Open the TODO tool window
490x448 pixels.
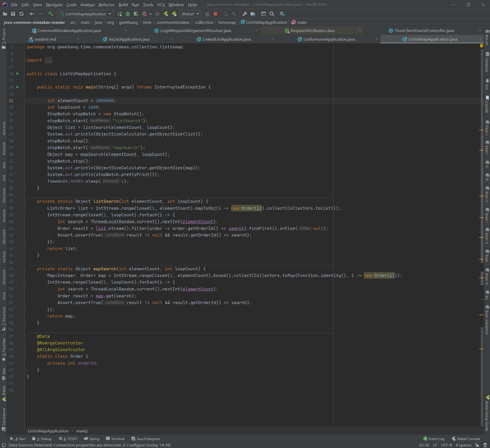pyautogui.click(x=68, y=439)
